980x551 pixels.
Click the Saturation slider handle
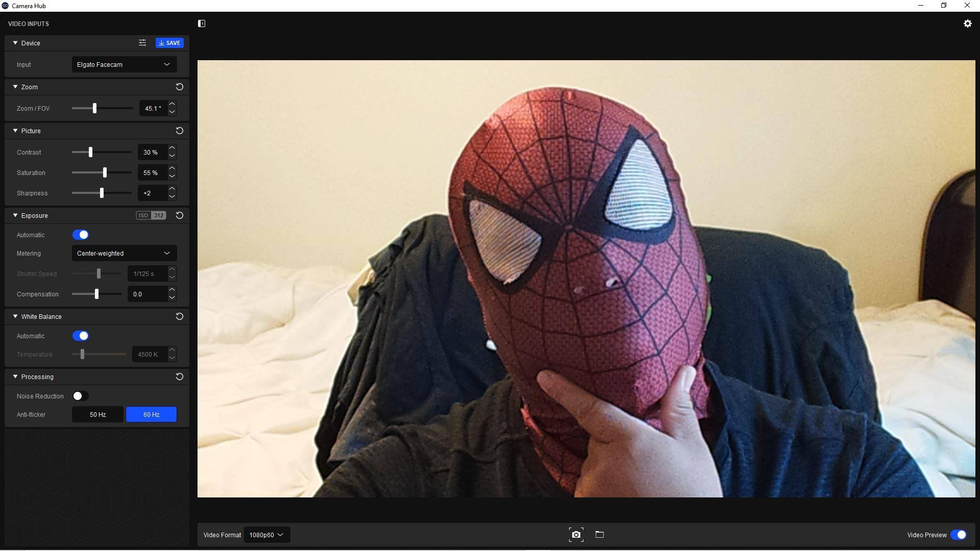[105, 172]
